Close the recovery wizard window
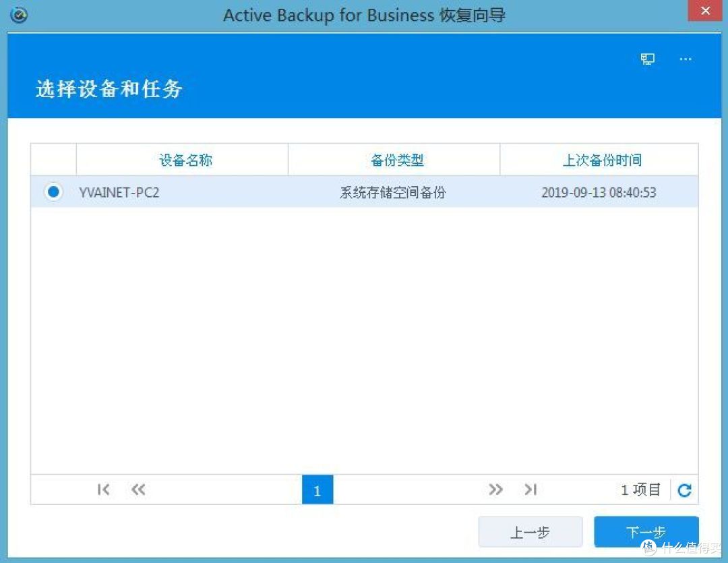This screenshot has width=728, height=563. 705,11
